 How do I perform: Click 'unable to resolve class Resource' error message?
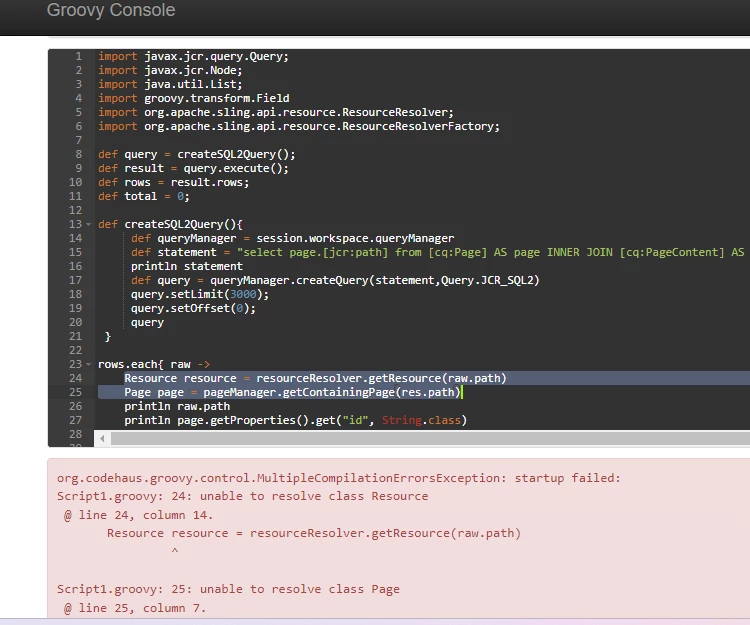314,496
